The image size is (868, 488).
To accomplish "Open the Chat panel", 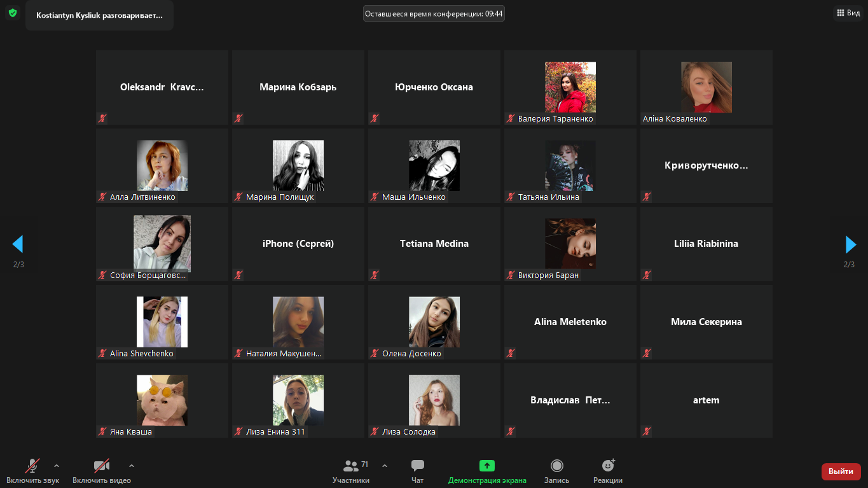I will (418, 471).
